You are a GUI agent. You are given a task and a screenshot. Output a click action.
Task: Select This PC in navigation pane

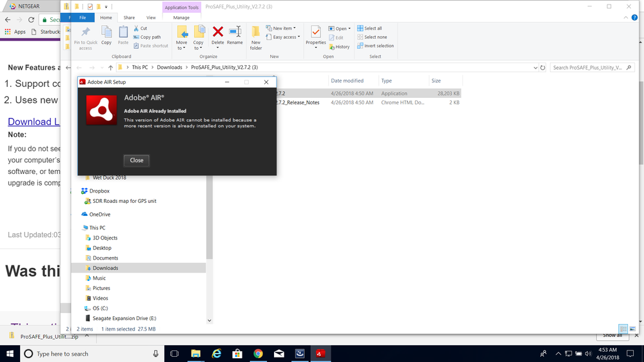tap(97, 228)
